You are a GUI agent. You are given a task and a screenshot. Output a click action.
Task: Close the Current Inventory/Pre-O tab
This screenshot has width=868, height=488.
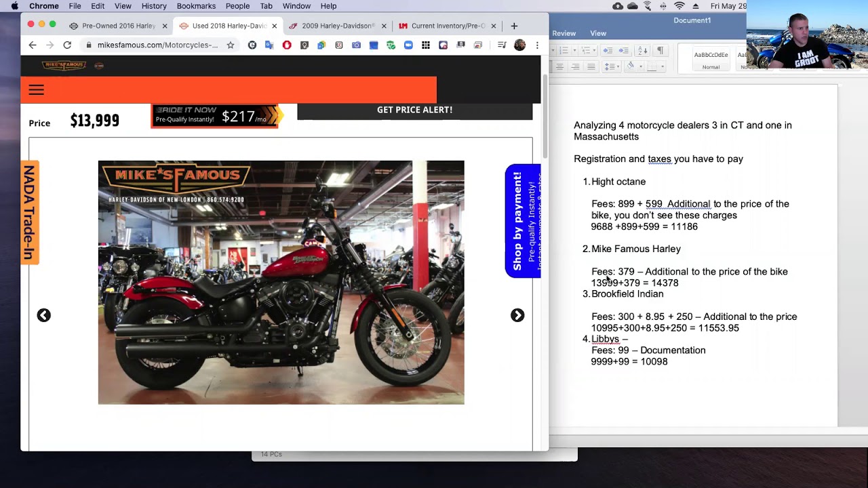(494, 26)
